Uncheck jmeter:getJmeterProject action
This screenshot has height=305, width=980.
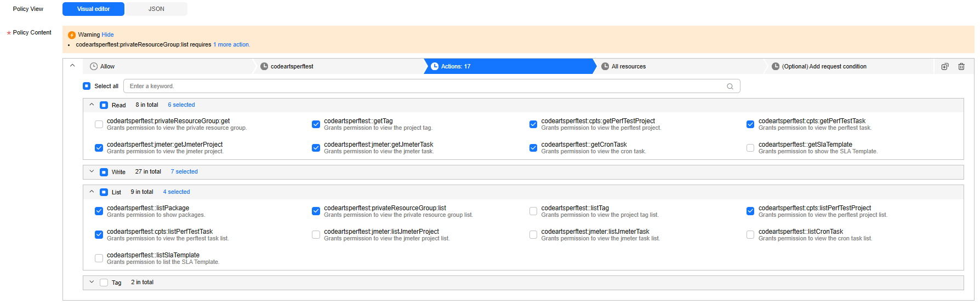(99, 148)
